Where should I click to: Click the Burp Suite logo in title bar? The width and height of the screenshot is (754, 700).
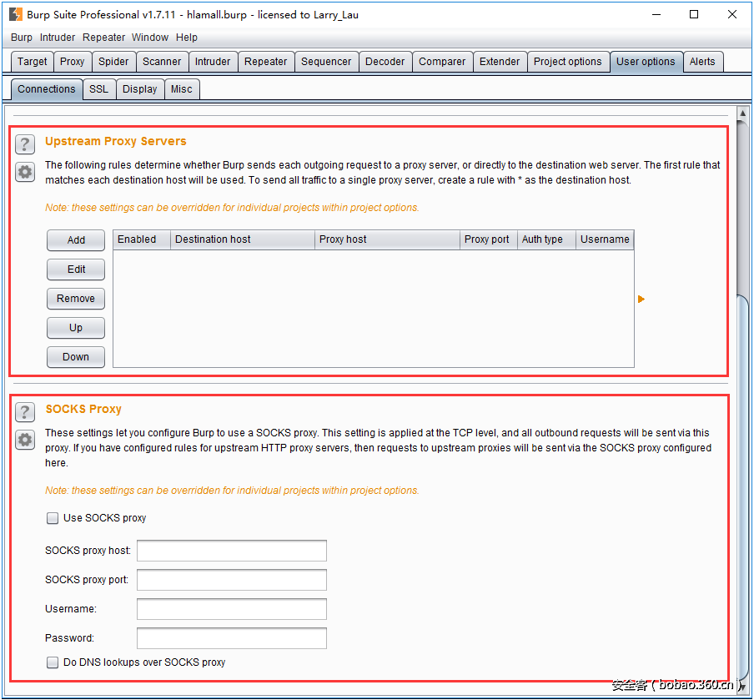coord(15,14)
